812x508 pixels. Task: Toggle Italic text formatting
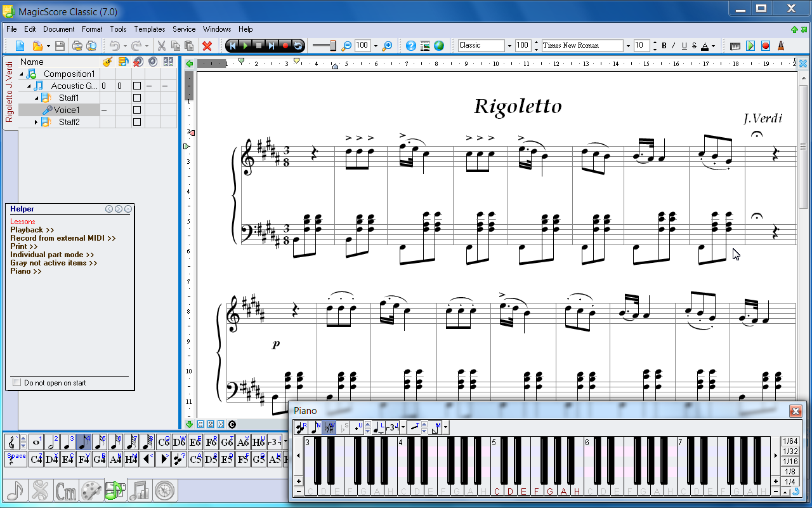674,46
